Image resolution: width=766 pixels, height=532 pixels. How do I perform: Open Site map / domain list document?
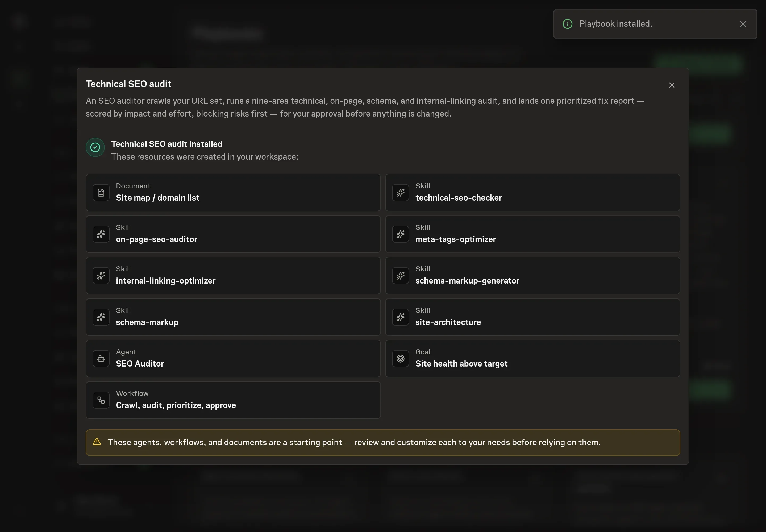point(233,192)
